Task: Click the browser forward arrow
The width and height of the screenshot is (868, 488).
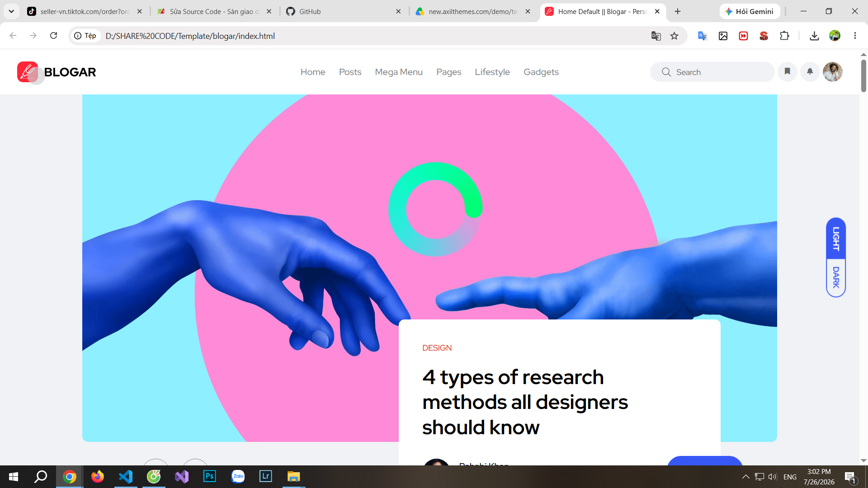Action: [x=33, y=36]
